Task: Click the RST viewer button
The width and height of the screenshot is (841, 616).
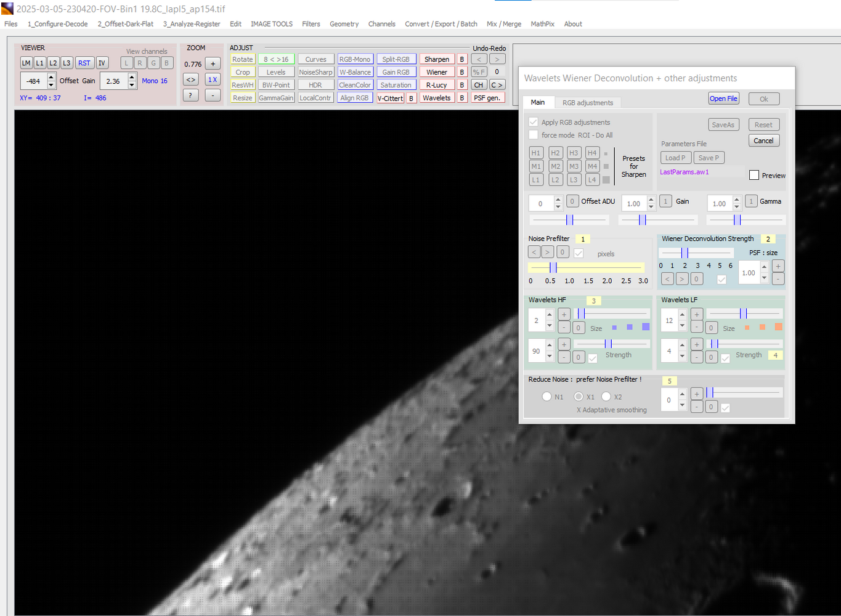Action: (84, 63)
